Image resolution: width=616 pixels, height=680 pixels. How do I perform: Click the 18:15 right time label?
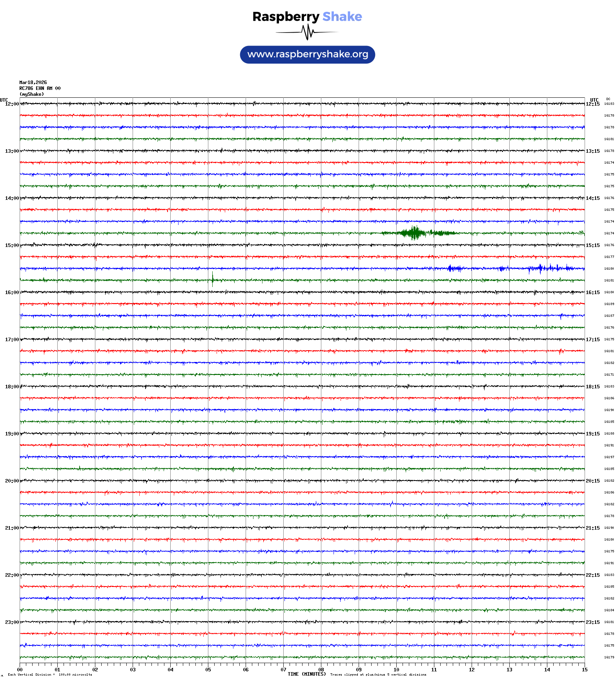(x=592, y=387)
